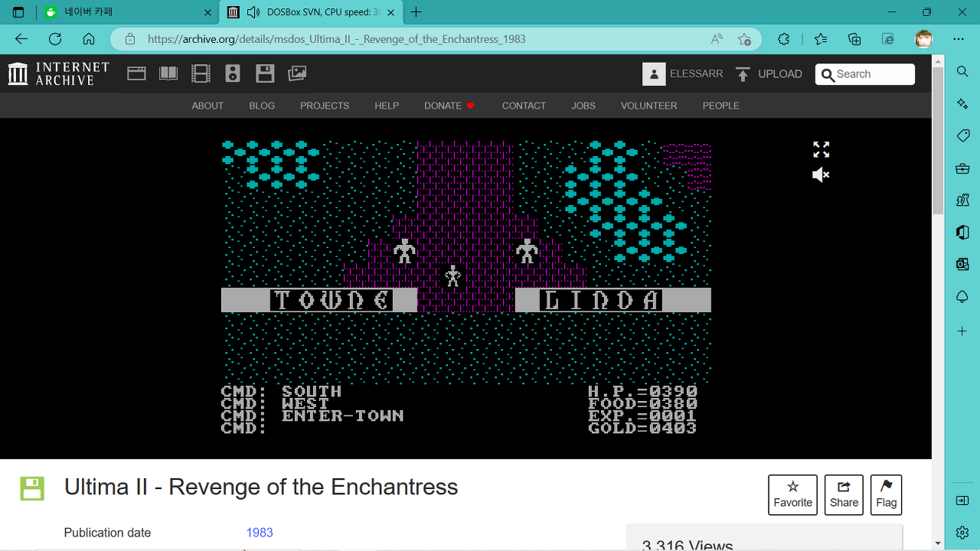Open sidebar Search
This screenshot has width=980, height=551.
[962, 71]
